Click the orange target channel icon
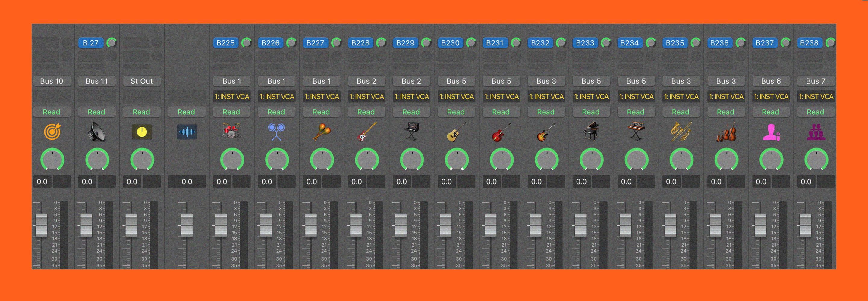Viewport: 868px width, 301px height. point(52,132)
